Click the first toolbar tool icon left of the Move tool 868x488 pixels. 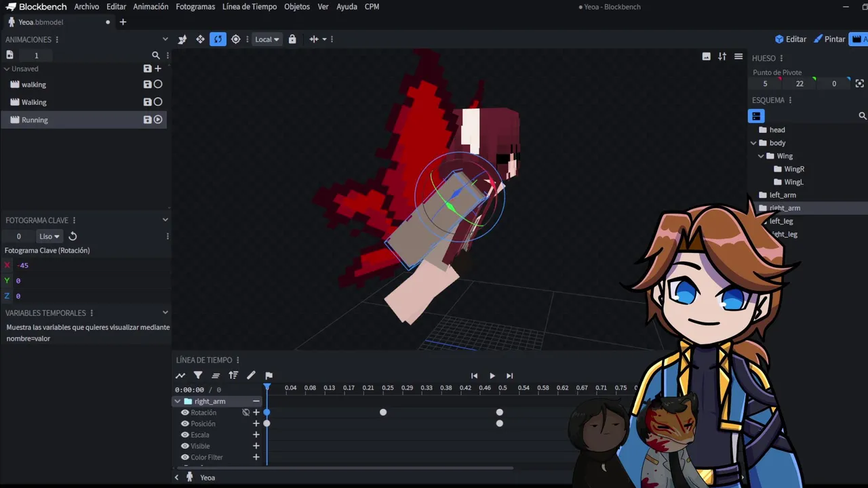182,39
